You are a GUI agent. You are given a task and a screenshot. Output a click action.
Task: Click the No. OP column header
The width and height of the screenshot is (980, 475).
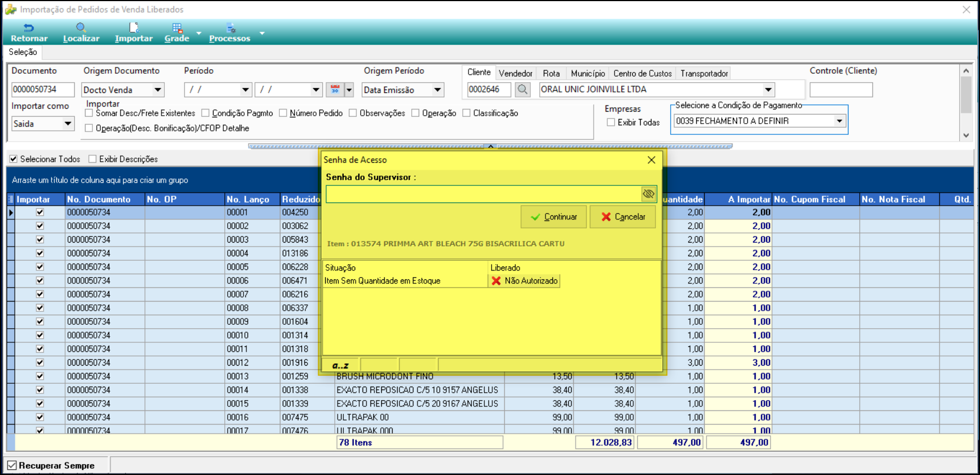click(x=184, y=199)
